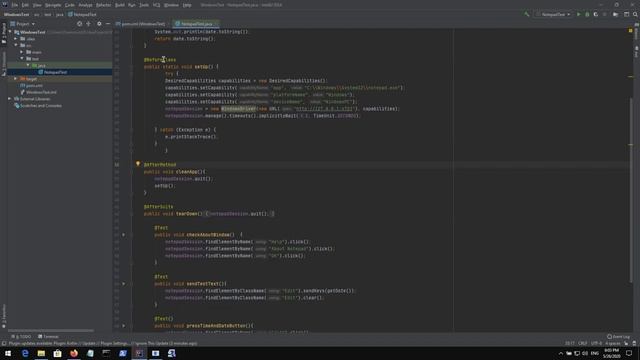Open the Navigate menu
This screenshot has width=640, height=360.
tap(53, 5)
